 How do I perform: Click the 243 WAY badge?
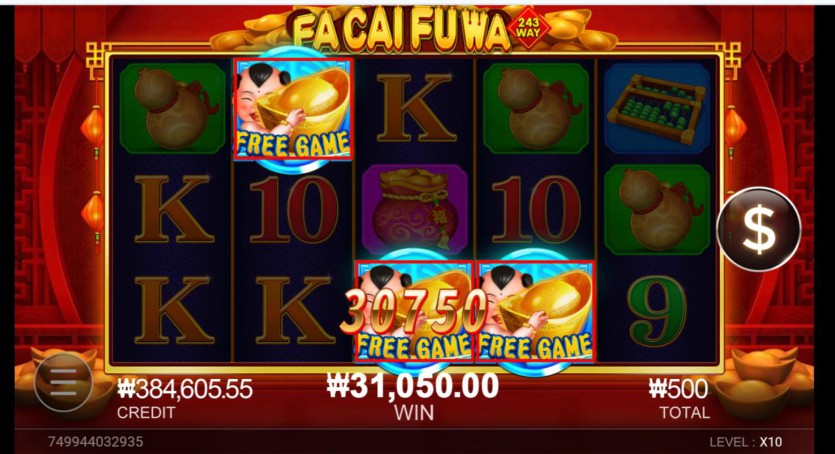pos(528,27)
